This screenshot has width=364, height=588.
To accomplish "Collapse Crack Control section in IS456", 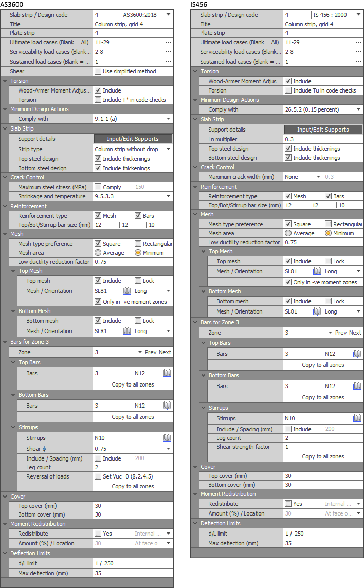I will pyautogui.click(x=195, y=167).
